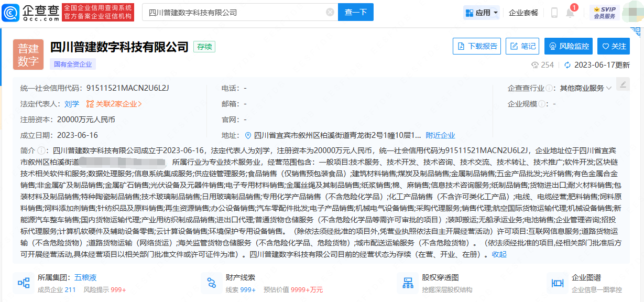Click the 风险监控 button
The width and height of the screenshot is (644, 302).
coord(569,46)
